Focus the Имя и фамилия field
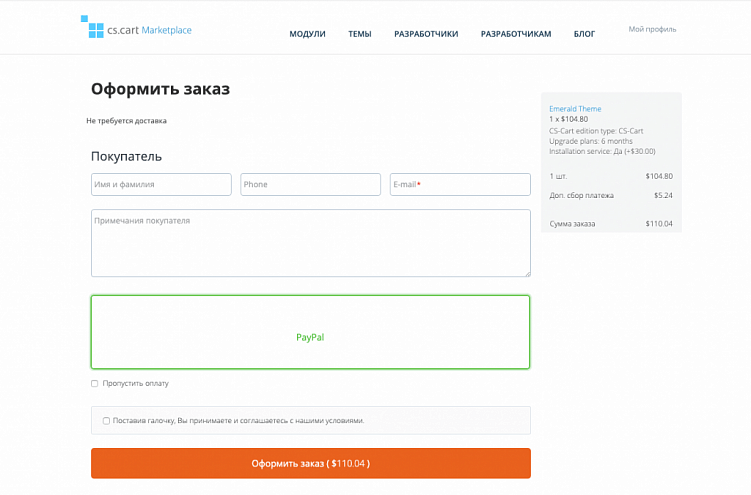The image size is (751, 495). point(161,184)
